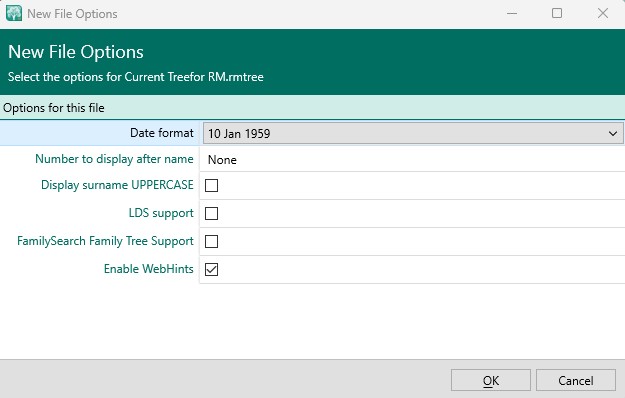The width and height of the screenshot is (625, 398).
Task: Check FamilySearch Family Tree Support box
Action: click(211, 241)
